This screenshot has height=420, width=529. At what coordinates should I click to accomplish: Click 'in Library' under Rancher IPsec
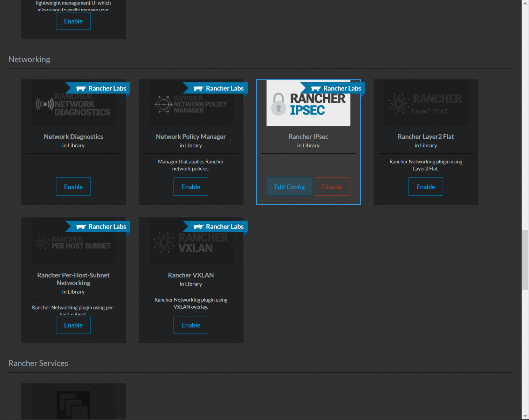[308, 145]
